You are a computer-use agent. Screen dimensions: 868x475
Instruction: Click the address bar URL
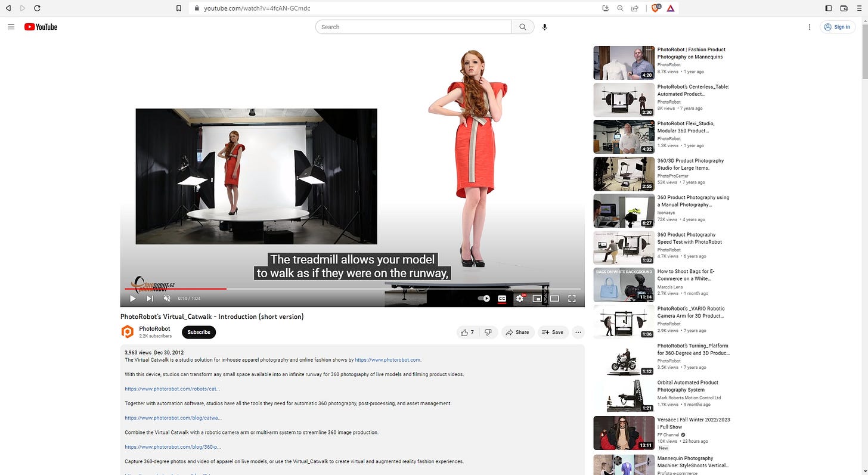pos(258,8)
